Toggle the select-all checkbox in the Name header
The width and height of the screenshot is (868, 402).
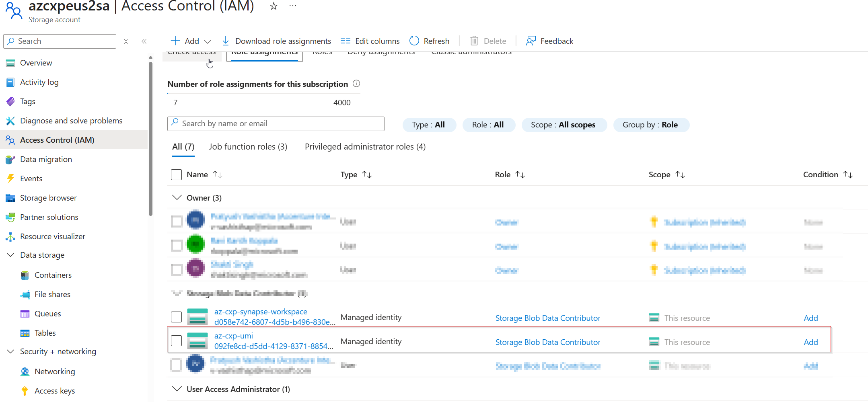[176, 174]
